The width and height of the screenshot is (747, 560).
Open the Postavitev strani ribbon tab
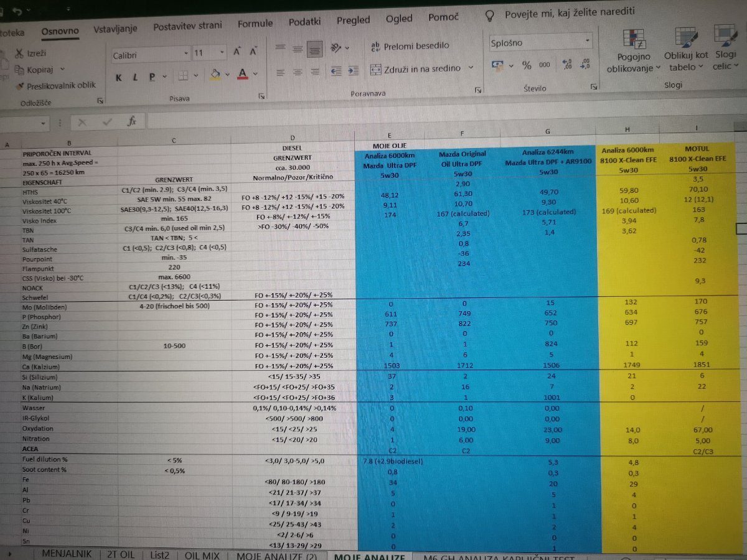click(187, 26)
